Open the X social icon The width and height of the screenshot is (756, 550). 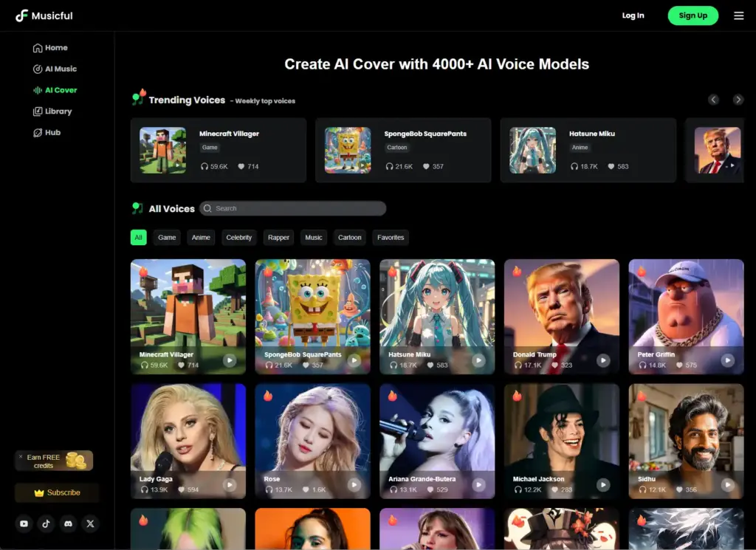click(x=90, y=523)
